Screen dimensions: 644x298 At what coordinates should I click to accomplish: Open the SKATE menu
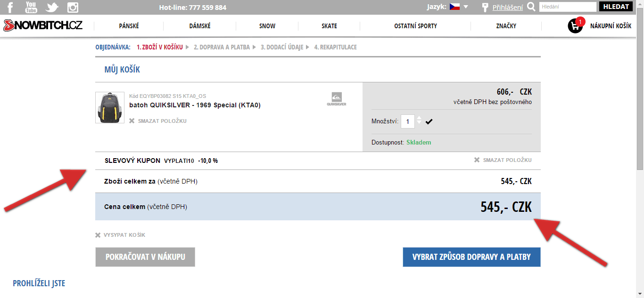329,26
